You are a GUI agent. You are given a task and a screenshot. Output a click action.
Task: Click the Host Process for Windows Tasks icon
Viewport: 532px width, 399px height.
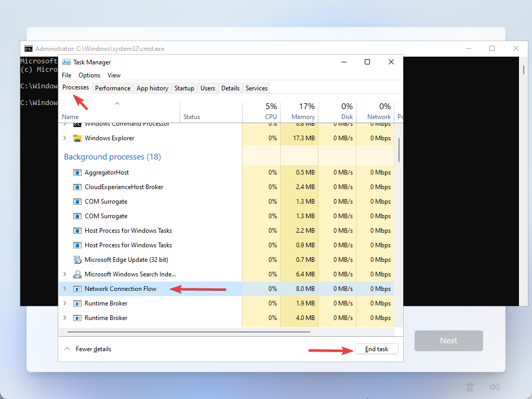coord(77,230)
